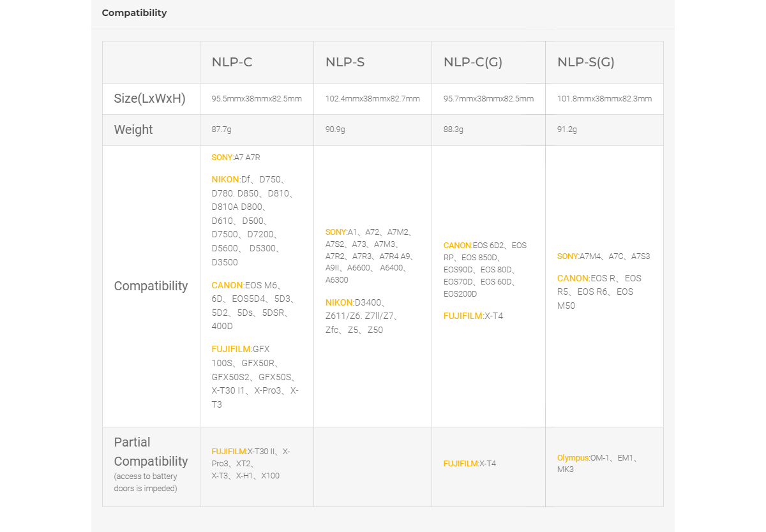This screenshot has height=532, width=766.
Task: Select the 102.4mmx38mmx82.7mm size value
Action: [372, 99]
